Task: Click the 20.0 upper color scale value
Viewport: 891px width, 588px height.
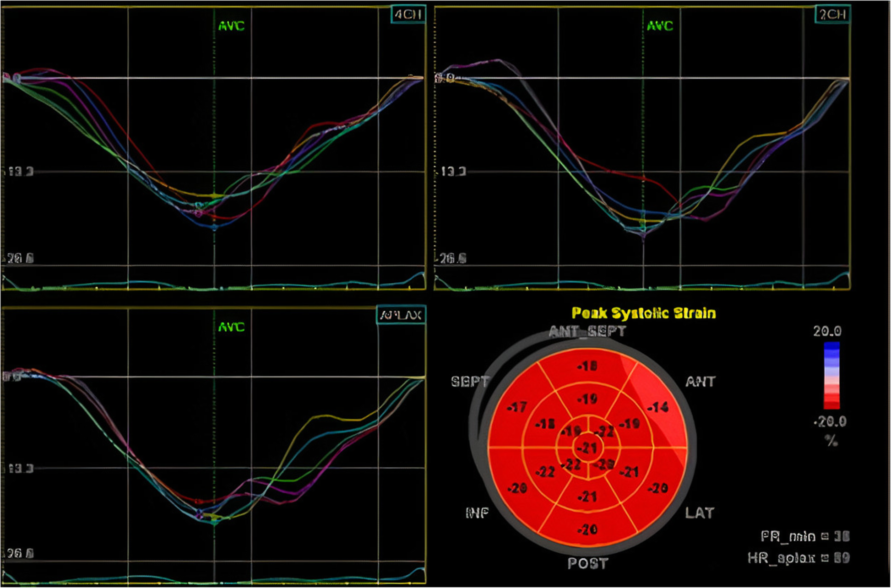Action: point(827,331)
